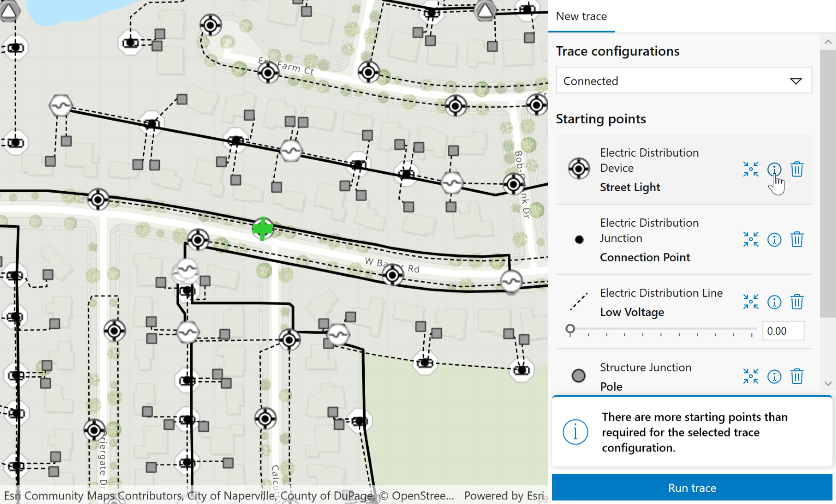
Task: Show info for the Low Voltage line
Action: click(774, 302)
